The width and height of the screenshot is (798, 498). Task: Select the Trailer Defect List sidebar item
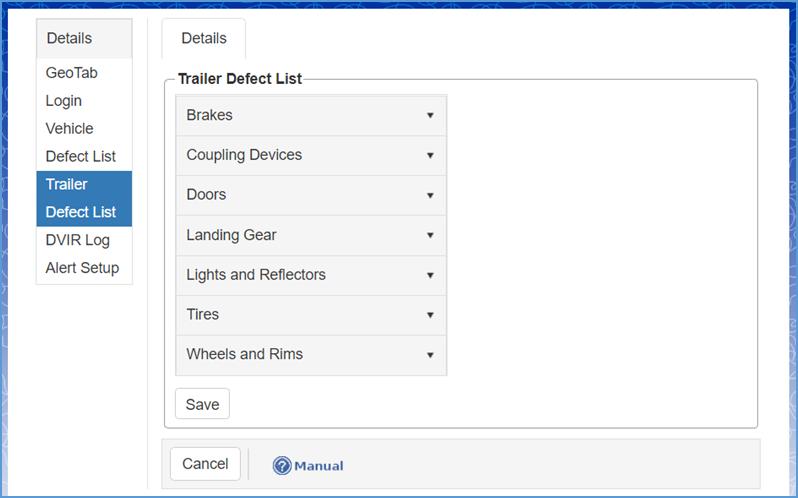pos(81,198)
